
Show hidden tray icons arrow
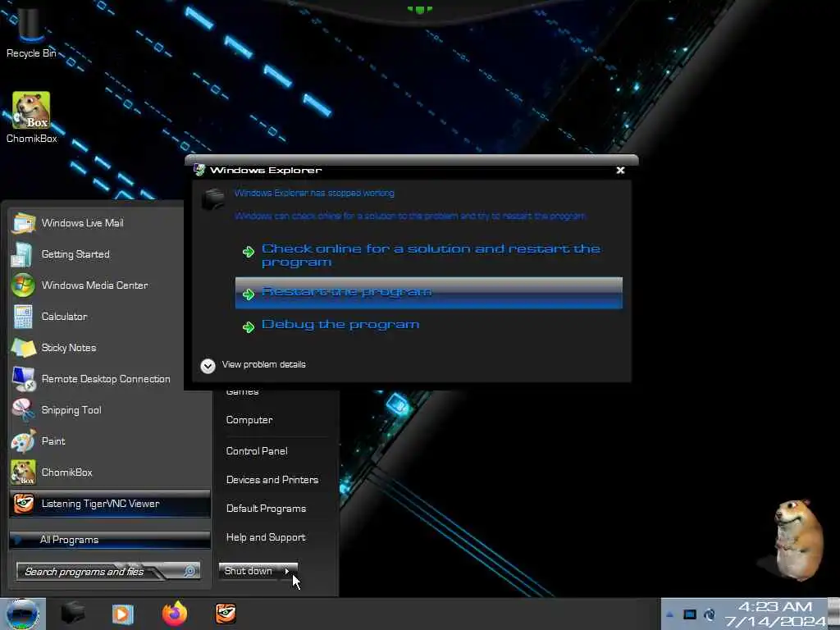(x=669, y=614)
